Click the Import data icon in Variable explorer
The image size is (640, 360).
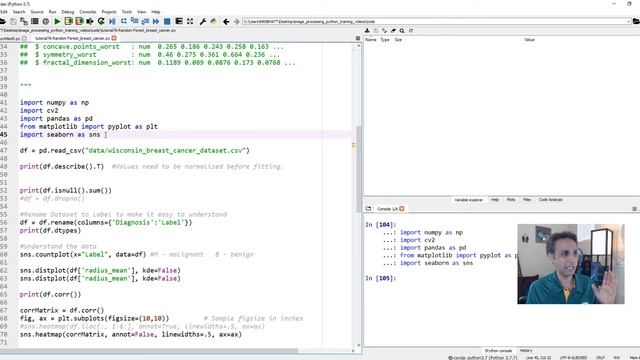tap(367, 31)
